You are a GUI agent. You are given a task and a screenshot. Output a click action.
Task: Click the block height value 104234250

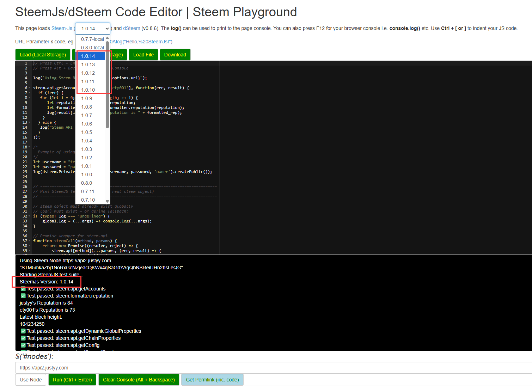[32, 324]
